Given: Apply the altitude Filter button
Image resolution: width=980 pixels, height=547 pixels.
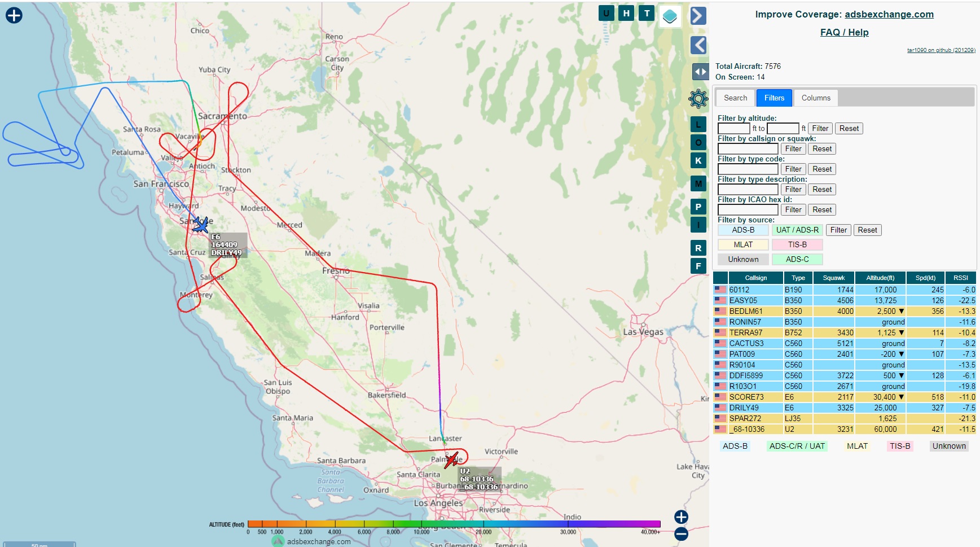Looking at the screenshot, I should (820, 129).
